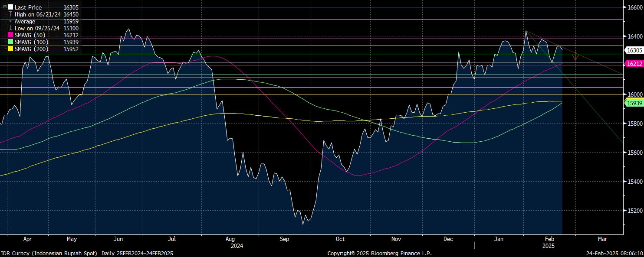
Task: Click the 16305 last price axis tag
Action: coord(634,50)
